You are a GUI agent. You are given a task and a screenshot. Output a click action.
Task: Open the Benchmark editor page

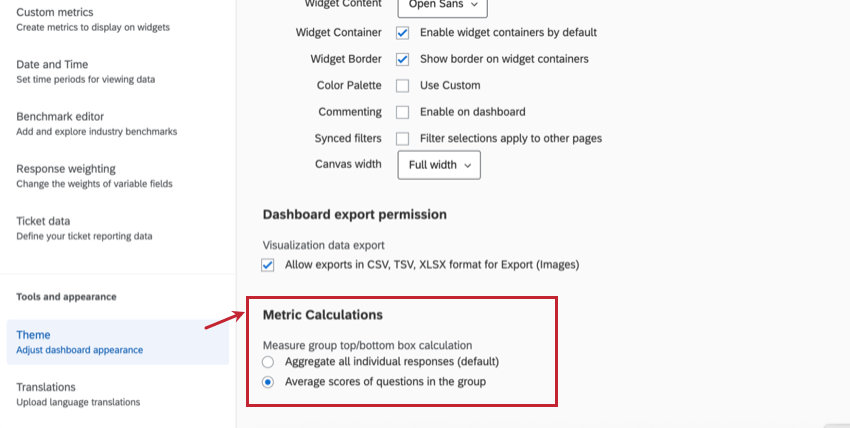pyautogui.click(x=60, y=117)
